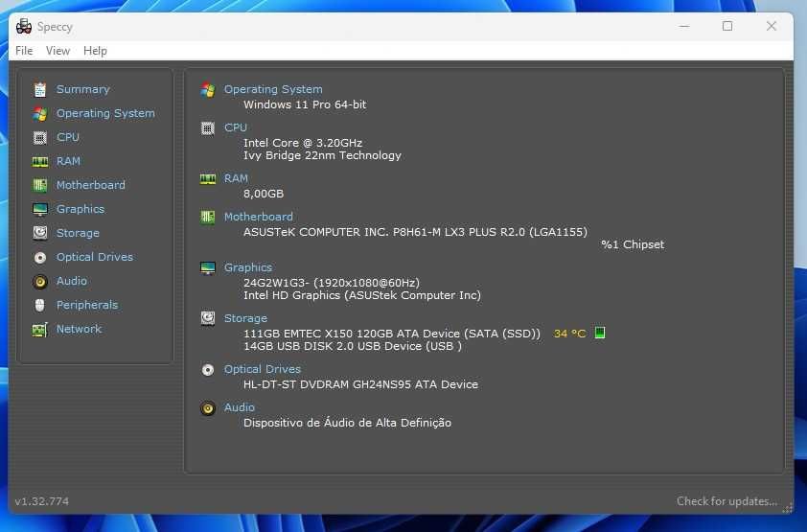
Task: Click the 'Intel Core @ 3.20GHz' text
Action: pos(303,143)
